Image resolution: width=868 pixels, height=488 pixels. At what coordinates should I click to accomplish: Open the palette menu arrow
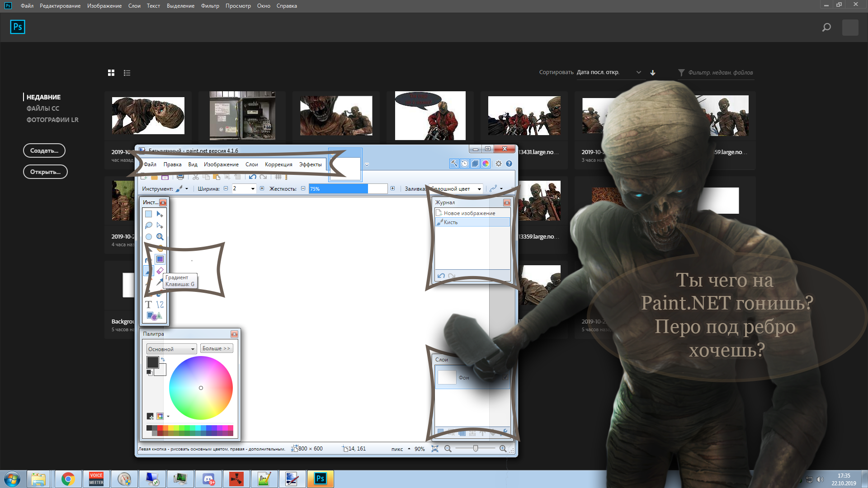(168, 416)
